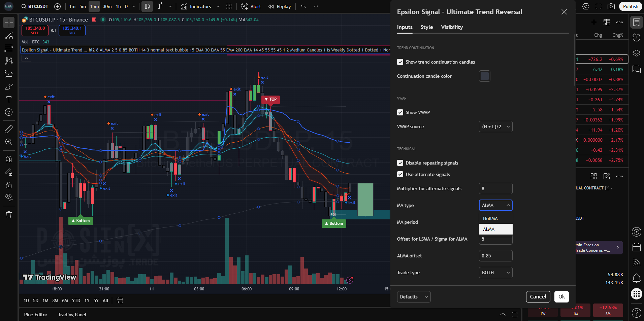The image size is (644, 321).
Task: Start Replay mode
Action: (x=280, y=6)
